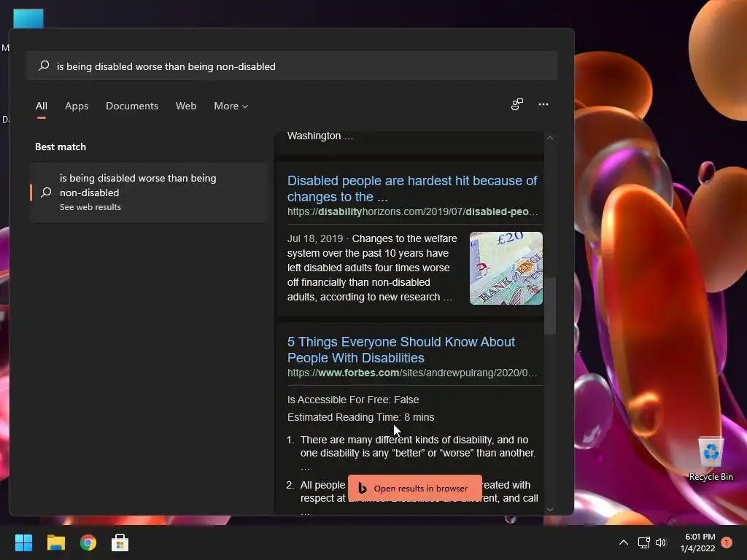
Task: Open the search account/feedback icon
Action: 517,104
